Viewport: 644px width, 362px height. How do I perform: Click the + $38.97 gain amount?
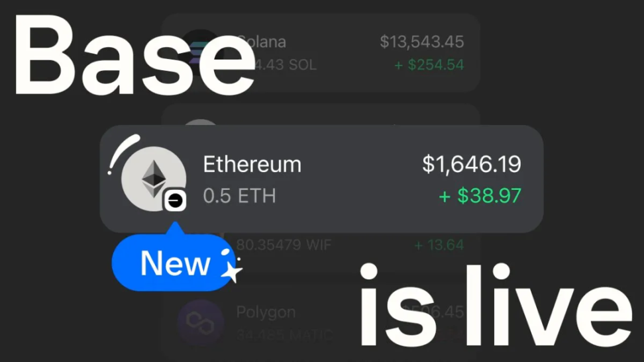tap(480, 196)
